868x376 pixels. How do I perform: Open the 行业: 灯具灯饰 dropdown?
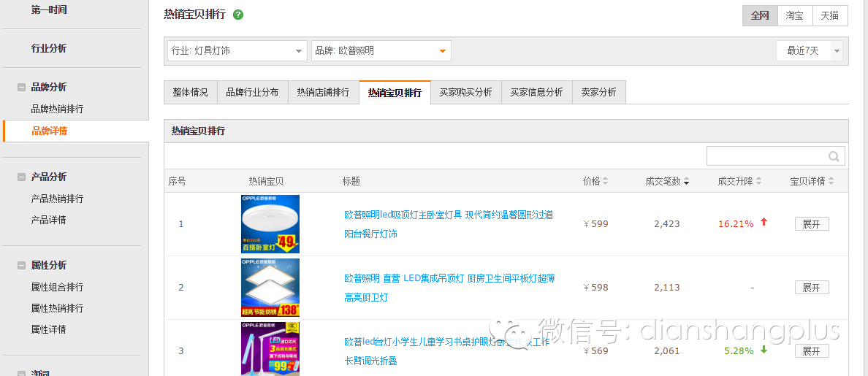(x=237, y=51)
